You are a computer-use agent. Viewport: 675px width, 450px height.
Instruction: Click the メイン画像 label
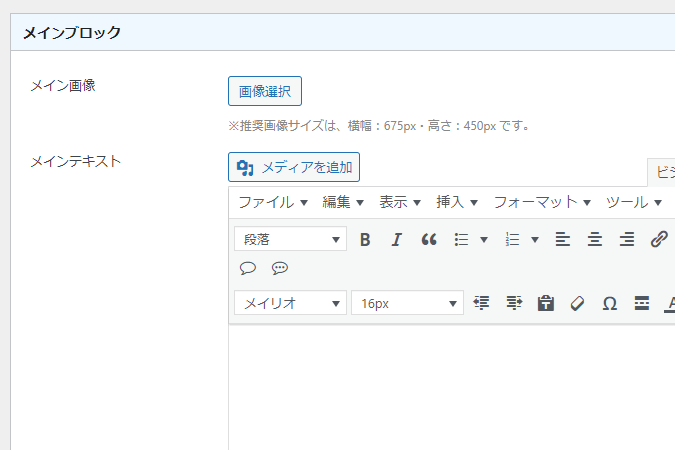point(63,85)
